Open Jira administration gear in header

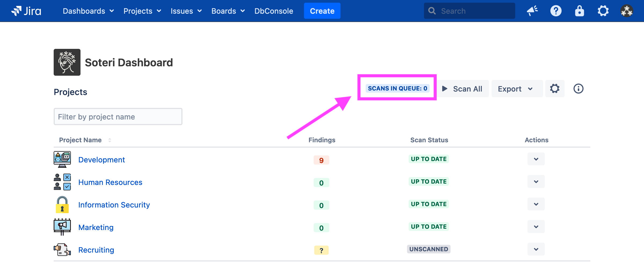point(603,11)
